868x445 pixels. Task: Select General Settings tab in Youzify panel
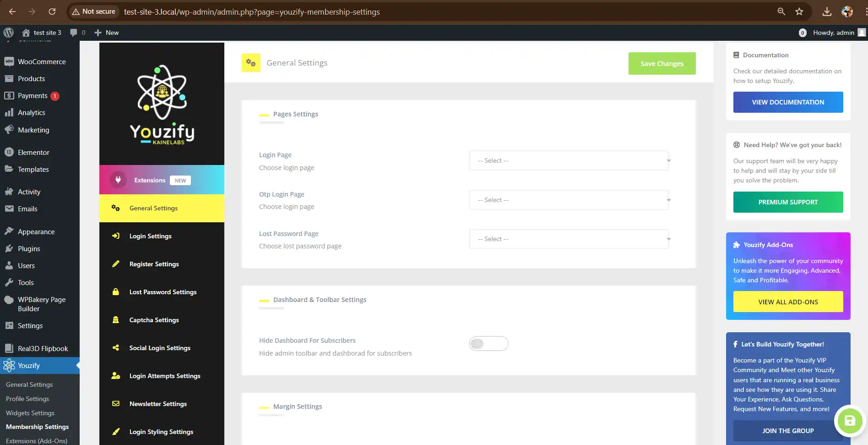(162, 208)
